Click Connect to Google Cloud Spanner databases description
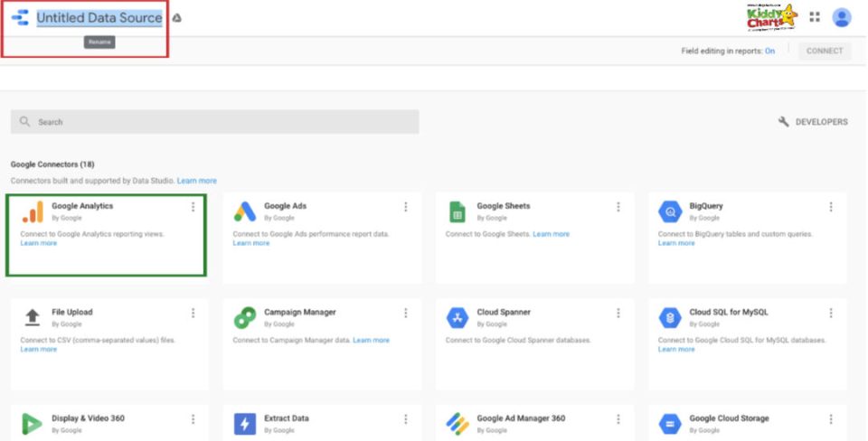Viewport: 868px width, 441px height. 518,341
